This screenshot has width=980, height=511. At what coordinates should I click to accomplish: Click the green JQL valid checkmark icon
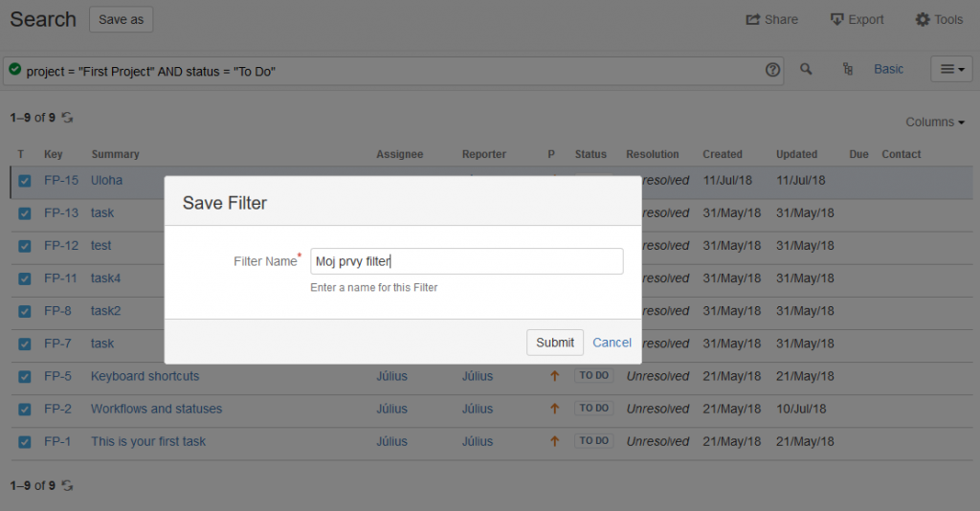tap(15, 69)
